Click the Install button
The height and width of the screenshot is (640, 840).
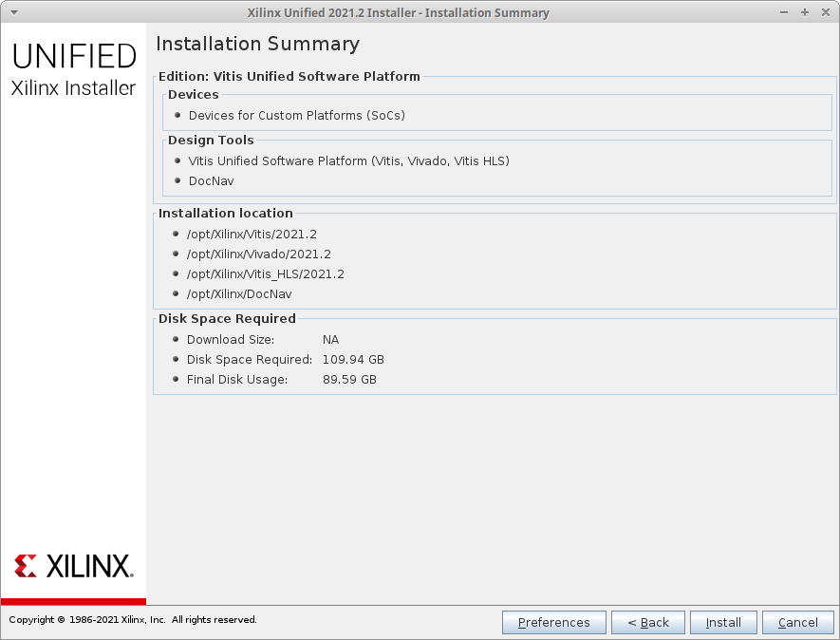723,623
